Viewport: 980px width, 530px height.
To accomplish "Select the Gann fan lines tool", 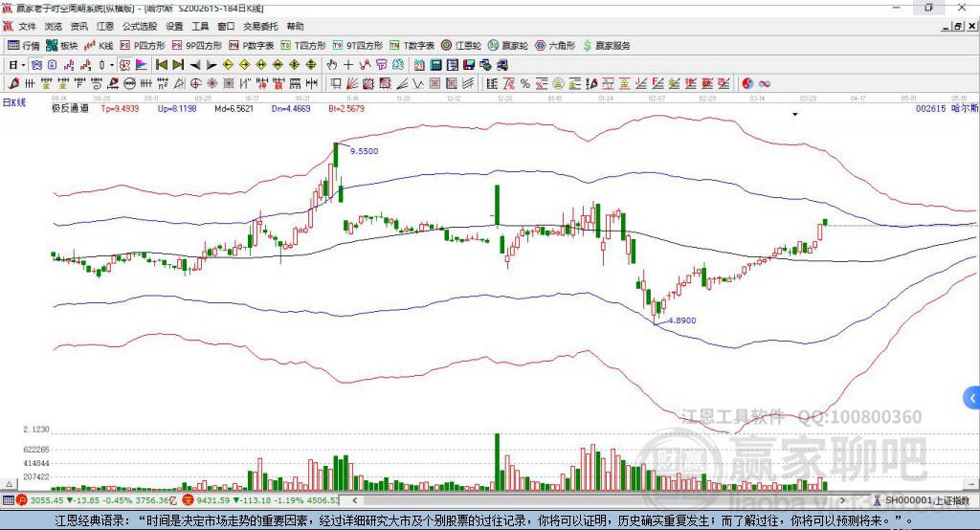I will (x=352, y=84).
